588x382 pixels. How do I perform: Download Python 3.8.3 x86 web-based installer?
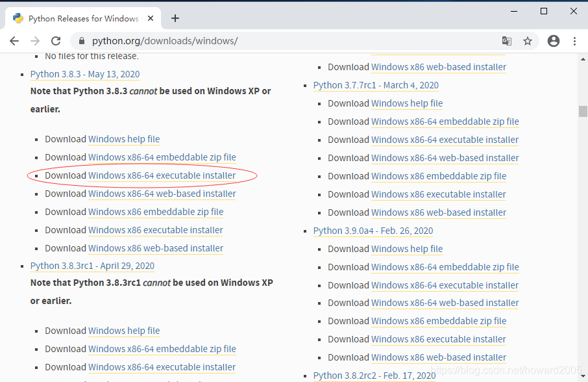156,248
